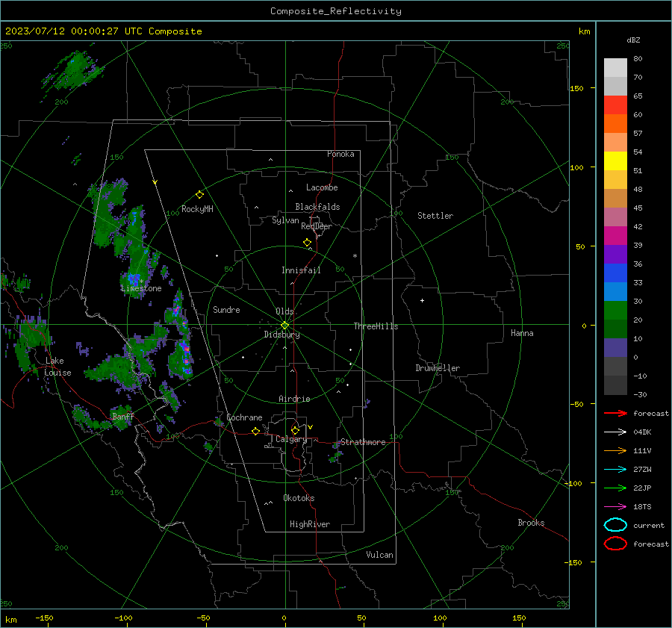Click yellow diamond marker below RedDeer
Image resolution: width=672 pixels, height=628 pixels.
click(x=307, y=243)
